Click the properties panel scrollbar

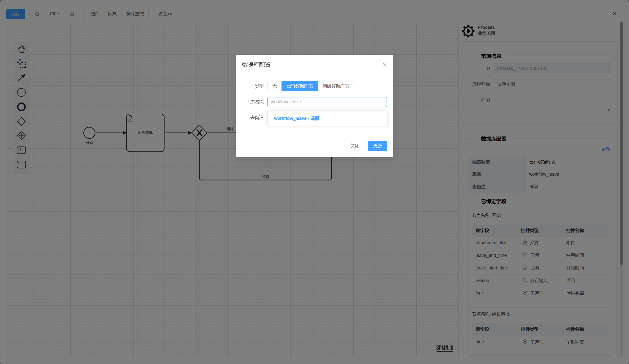tap(621, 143)
